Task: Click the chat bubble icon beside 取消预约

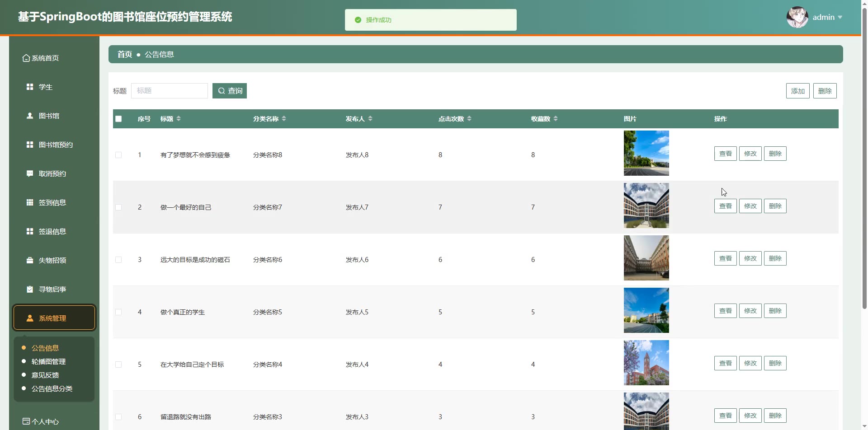Action: click(x=30, y=173)
